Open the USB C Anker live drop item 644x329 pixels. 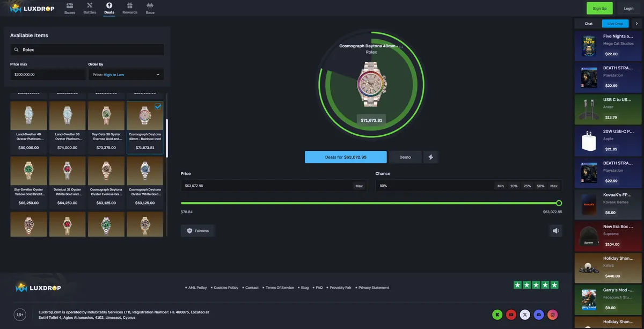(x=607, y=109)
